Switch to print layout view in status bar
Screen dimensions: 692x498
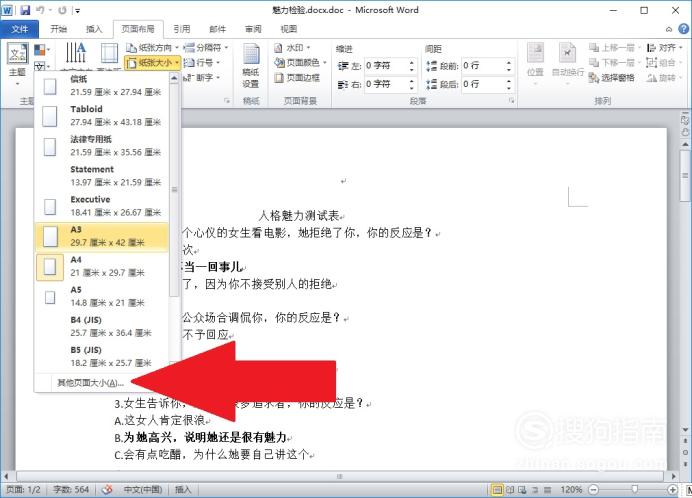click(x=497, y=490)
